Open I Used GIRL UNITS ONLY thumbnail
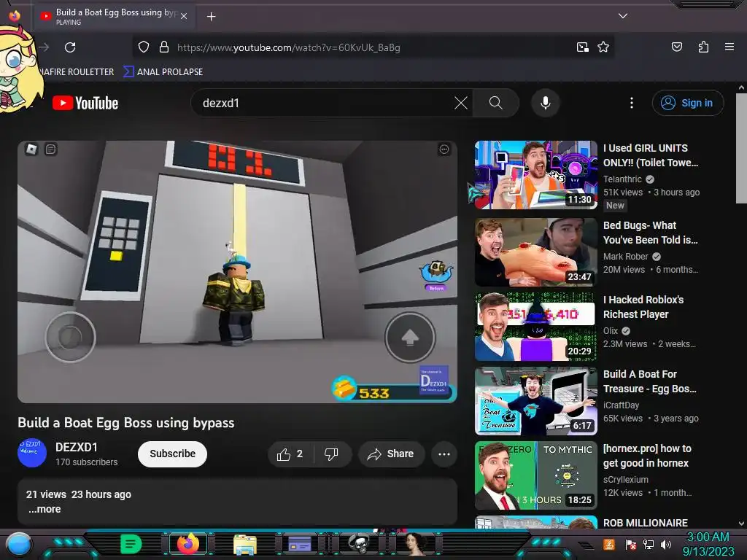This screenshot has width=747, height=560. (x=536, y=175)
